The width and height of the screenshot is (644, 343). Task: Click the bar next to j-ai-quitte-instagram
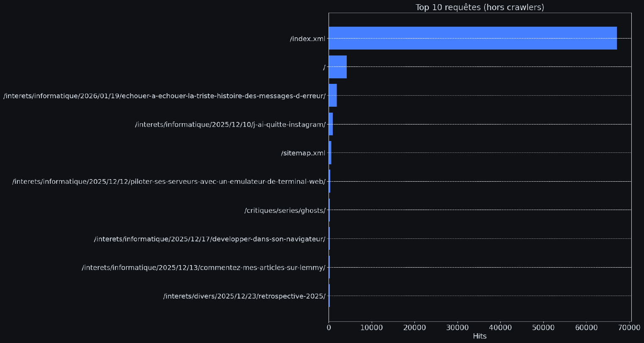tap(331, 124)
